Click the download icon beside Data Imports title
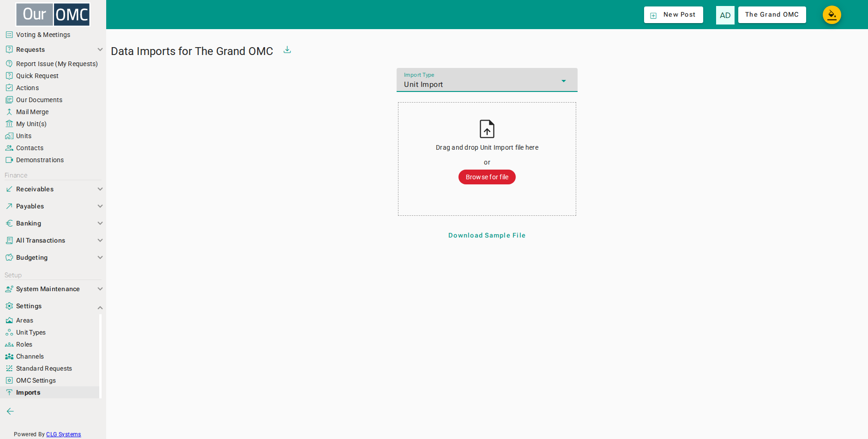The image size is (868, 439). coord(287,50)
